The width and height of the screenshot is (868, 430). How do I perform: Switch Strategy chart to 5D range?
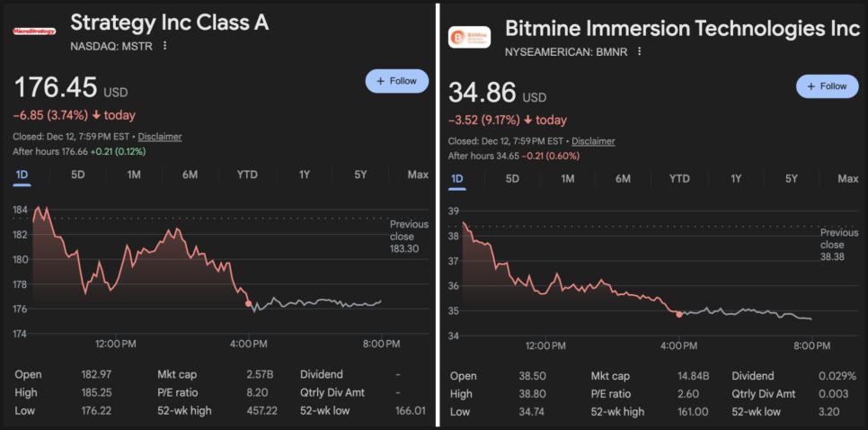[x=78, y=175]
